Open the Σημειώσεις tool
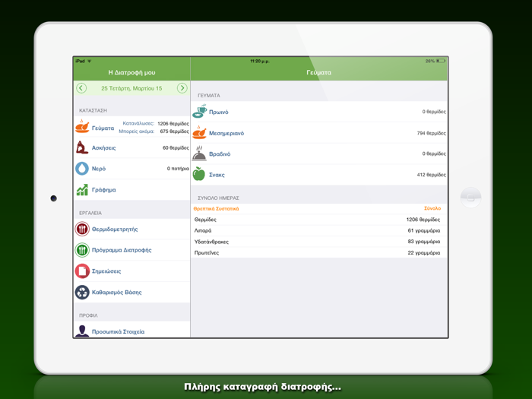532x399 pixels. pyautogui.click(x=131, y=271)
